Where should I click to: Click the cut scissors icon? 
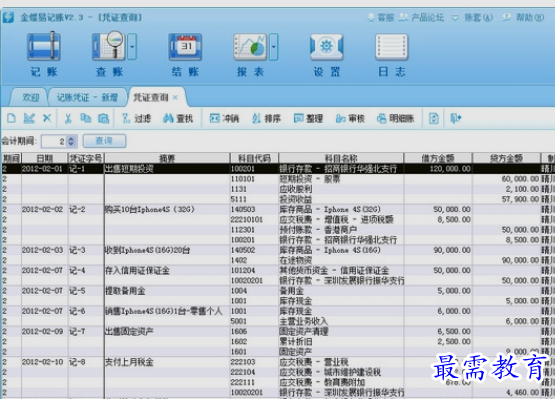coord(68,118)
